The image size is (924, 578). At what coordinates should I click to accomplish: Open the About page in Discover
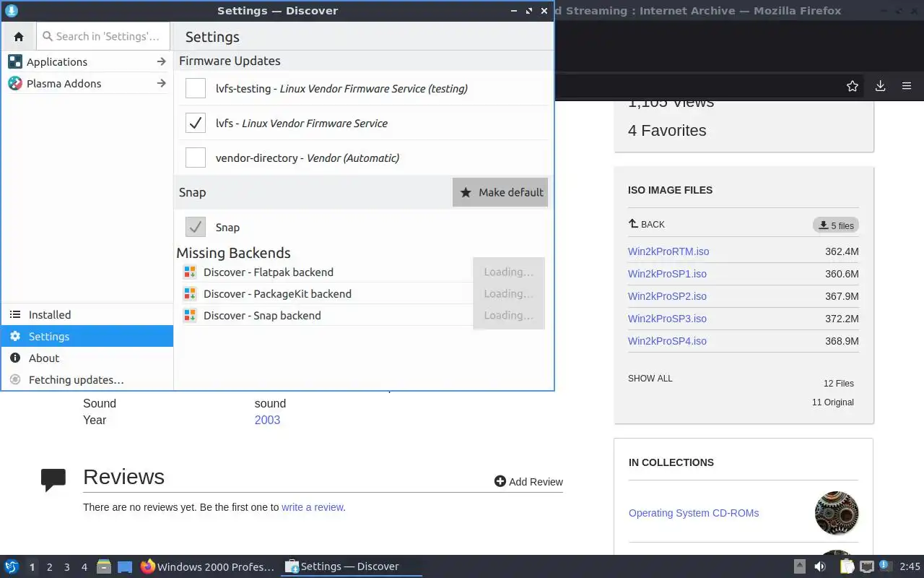87,358
